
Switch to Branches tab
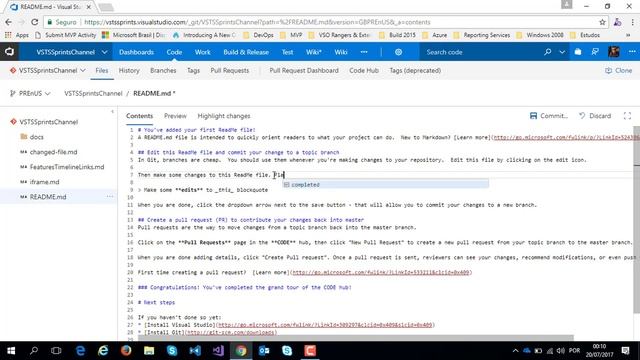[x=163, y=70]
